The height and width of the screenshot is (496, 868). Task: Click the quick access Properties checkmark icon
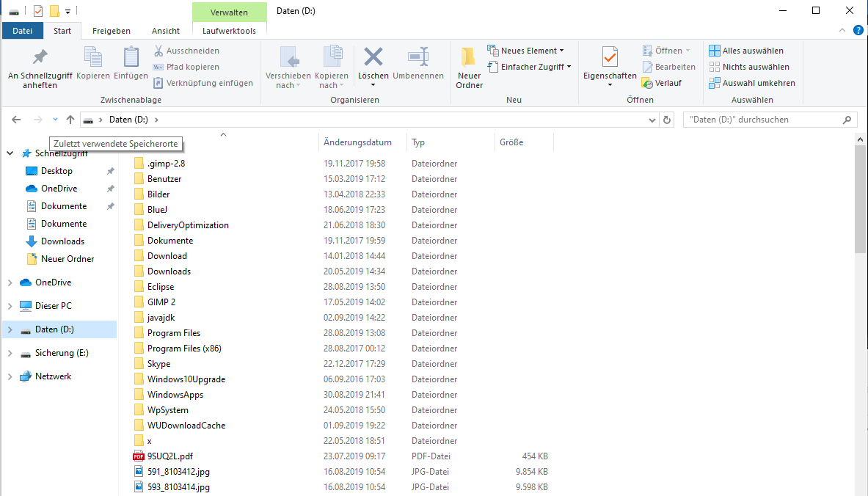point(38,11)
